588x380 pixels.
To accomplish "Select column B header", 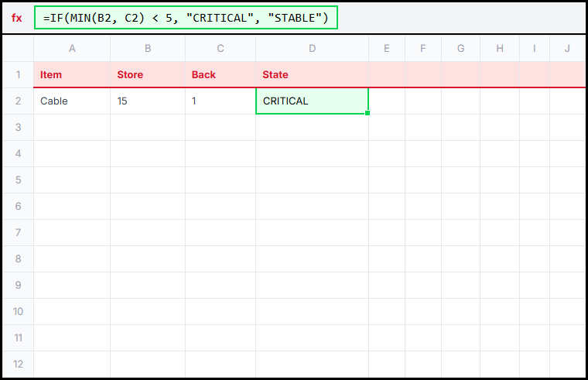I will [148, 49].
